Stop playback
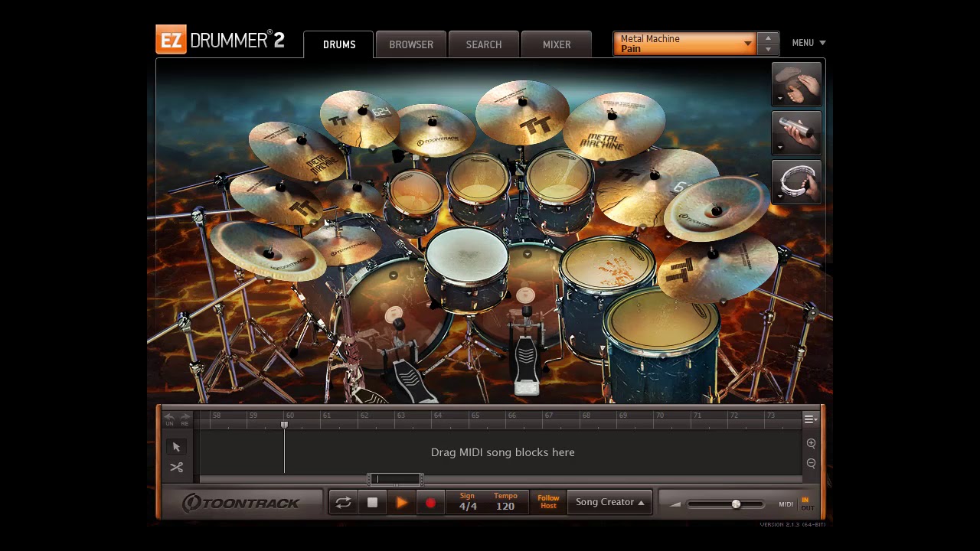 pyautogui.click(x=372, y=503)
